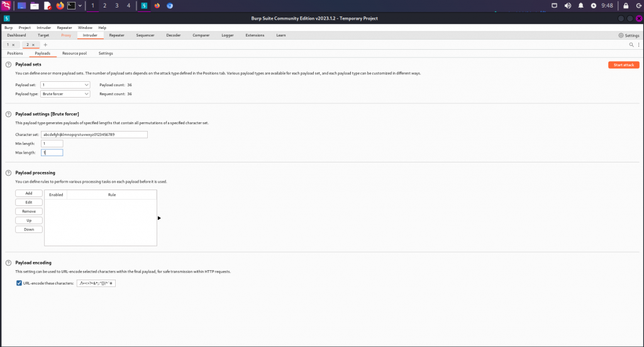Switch to the Extensions tab
This screenshot has width=644, height=347.
[255, 35]
